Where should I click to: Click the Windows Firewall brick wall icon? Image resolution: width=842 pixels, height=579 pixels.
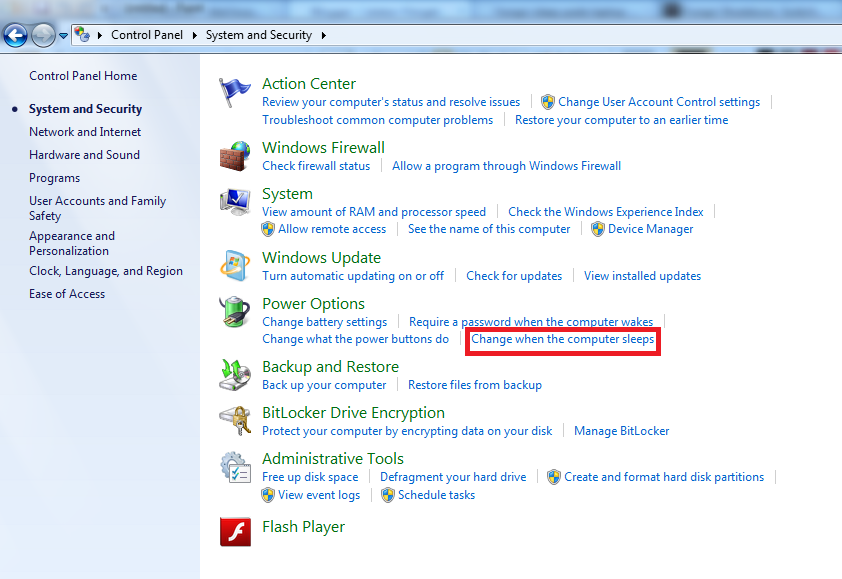pos(235,156)
